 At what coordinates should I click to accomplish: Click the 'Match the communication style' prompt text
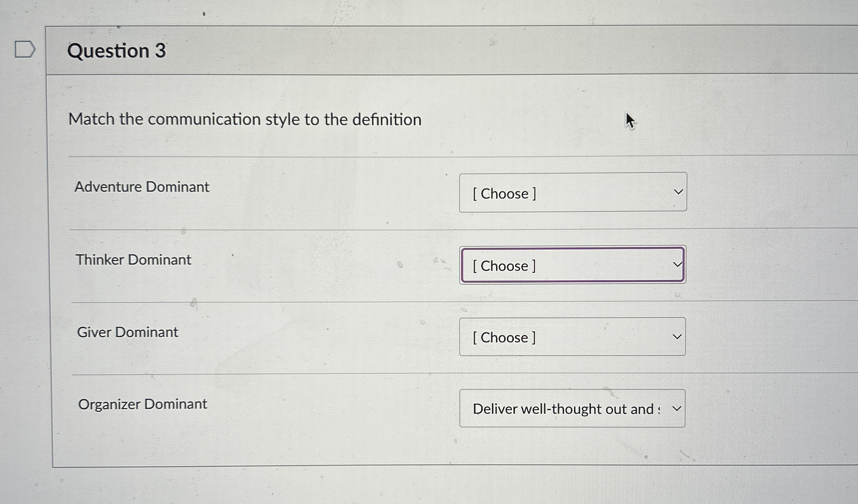[x=245, y=119]
